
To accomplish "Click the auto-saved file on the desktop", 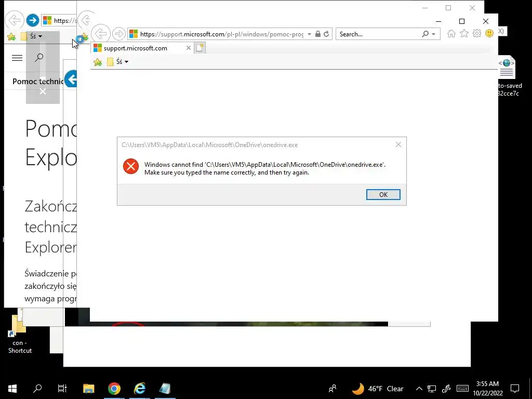I will coord(508,77).
